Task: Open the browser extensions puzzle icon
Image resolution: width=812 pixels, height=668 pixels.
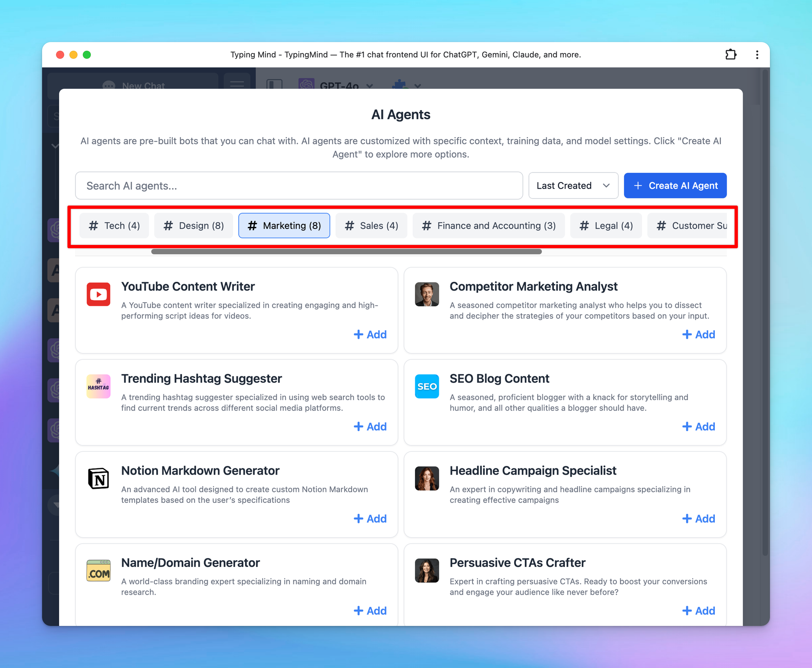Action: pos(731,55)
